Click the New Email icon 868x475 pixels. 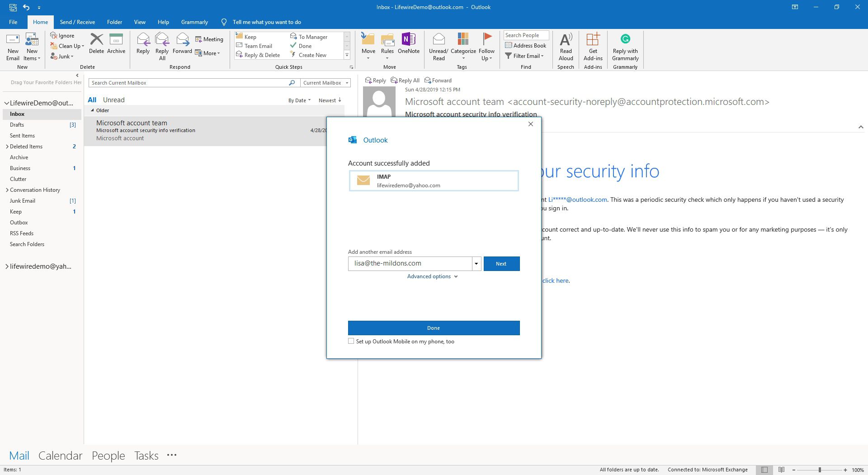[x=13, y=47]
